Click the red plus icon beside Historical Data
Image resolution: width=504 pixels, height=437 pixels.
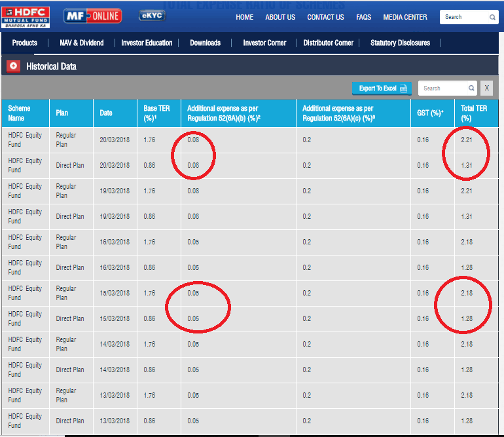13,66
